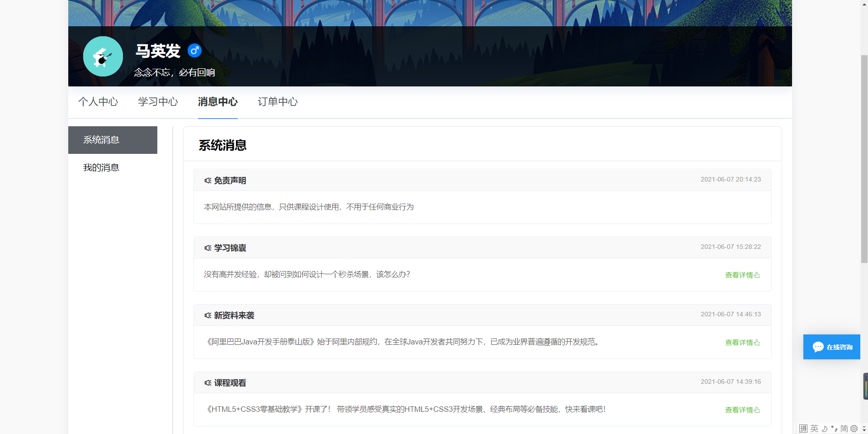This screenshot has height=434, width=868.
Task: Click the HTML5+CSS3零基础教学 message text
Action: [405, 409]
